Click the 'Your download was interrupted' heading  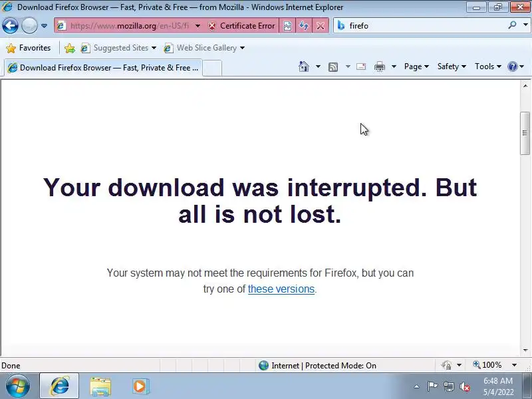coord(259,201)
